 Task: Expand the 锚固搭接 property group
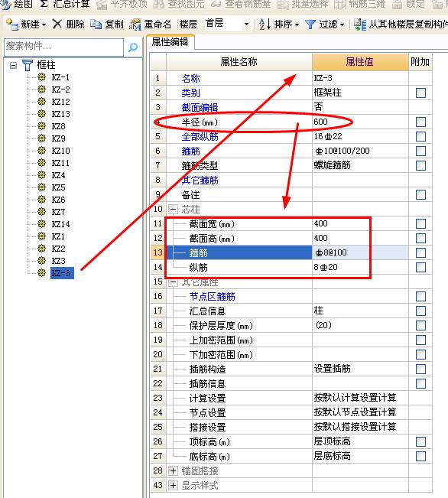(173, 470)
